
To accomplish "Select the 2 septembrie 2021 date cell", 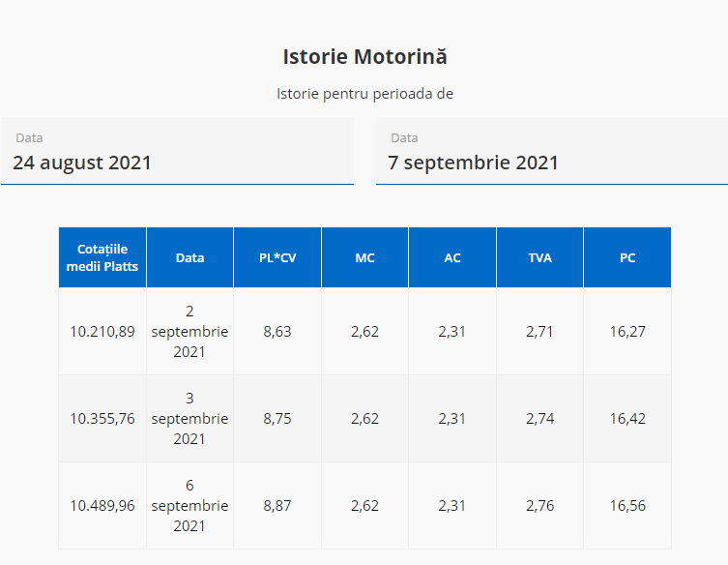I will point(189,331).
